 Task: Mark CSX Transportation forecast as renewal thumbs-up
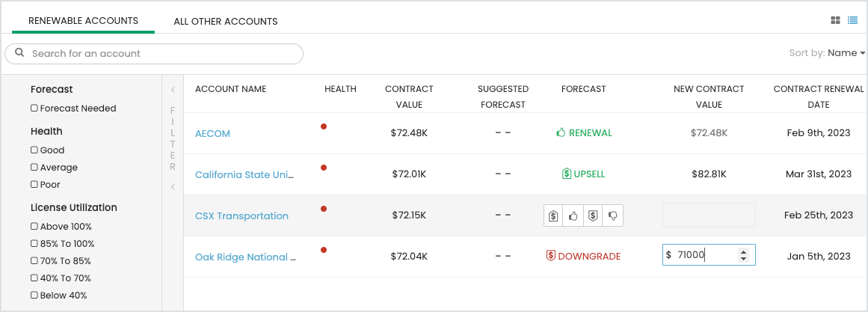(573, 216)
